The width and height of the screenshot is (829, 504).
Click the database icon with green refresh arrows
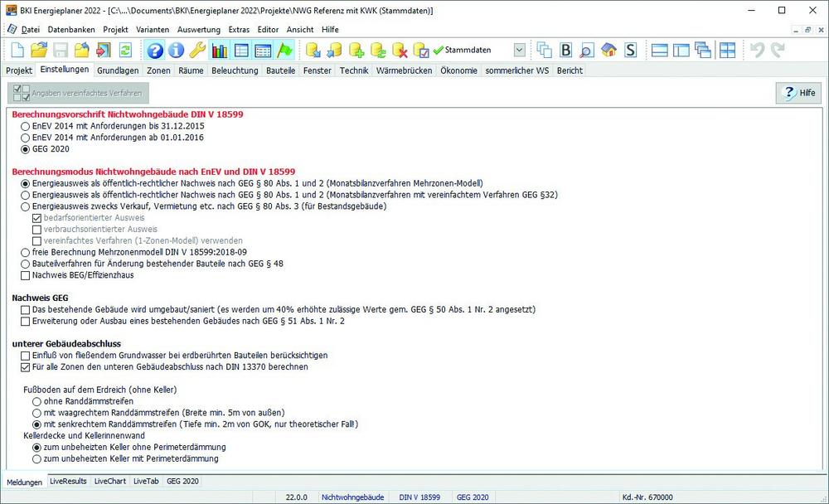pos(378,51)
